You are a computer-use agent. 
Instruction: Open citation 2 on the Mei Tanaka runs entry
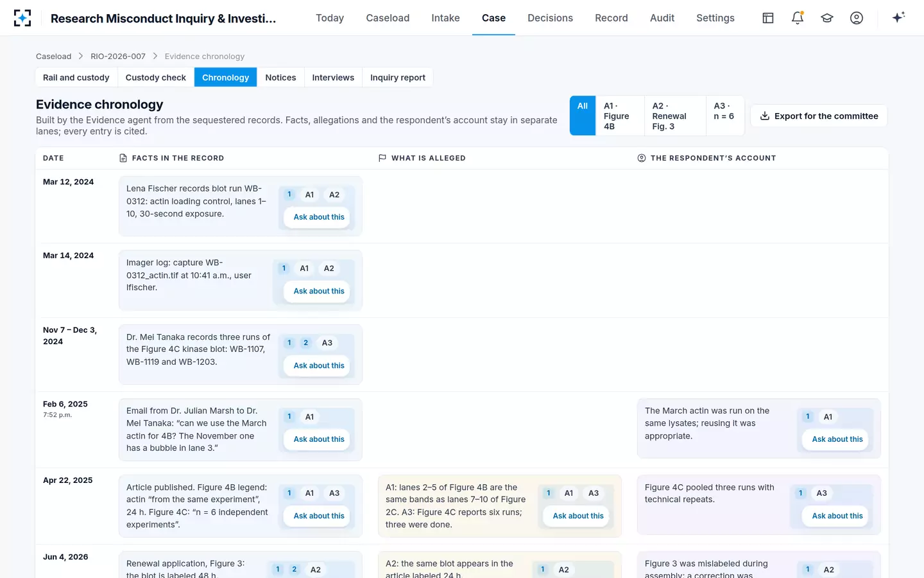coord(306,343)
